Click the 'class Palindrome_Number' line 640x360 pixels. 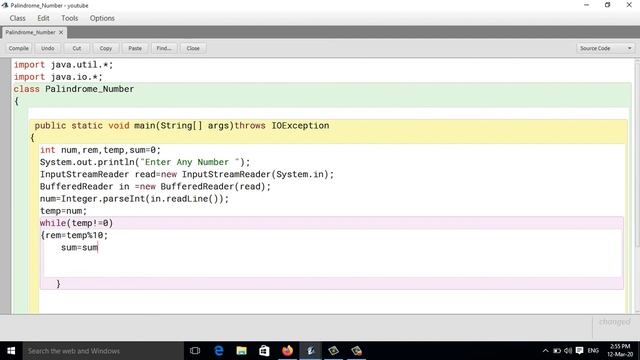(73, 89)
